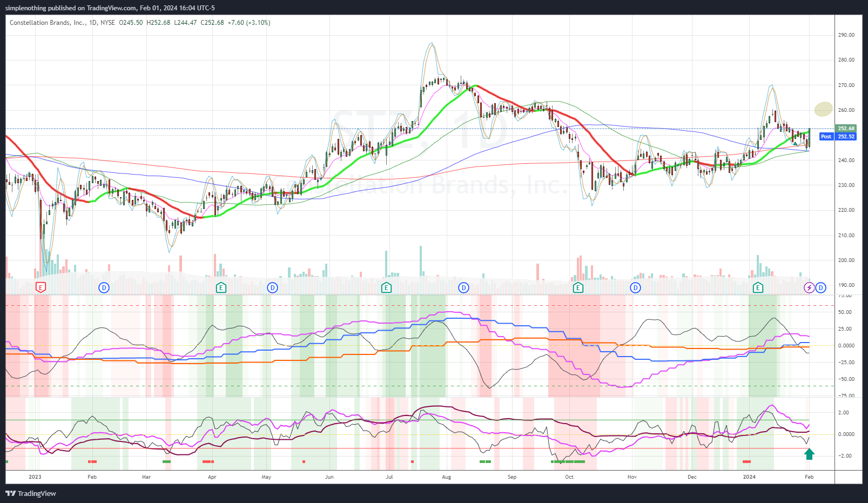Screen dimensions: 868x503
Task: Click the Aug label on time axis
Action: pos(446,477)
